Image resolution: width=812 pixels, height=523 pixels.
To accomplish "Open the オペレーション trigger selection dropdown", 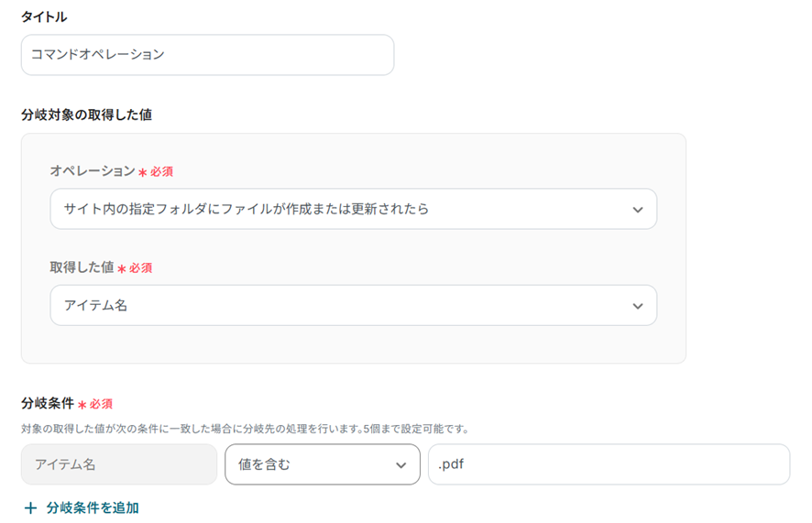I will point(353,209).
